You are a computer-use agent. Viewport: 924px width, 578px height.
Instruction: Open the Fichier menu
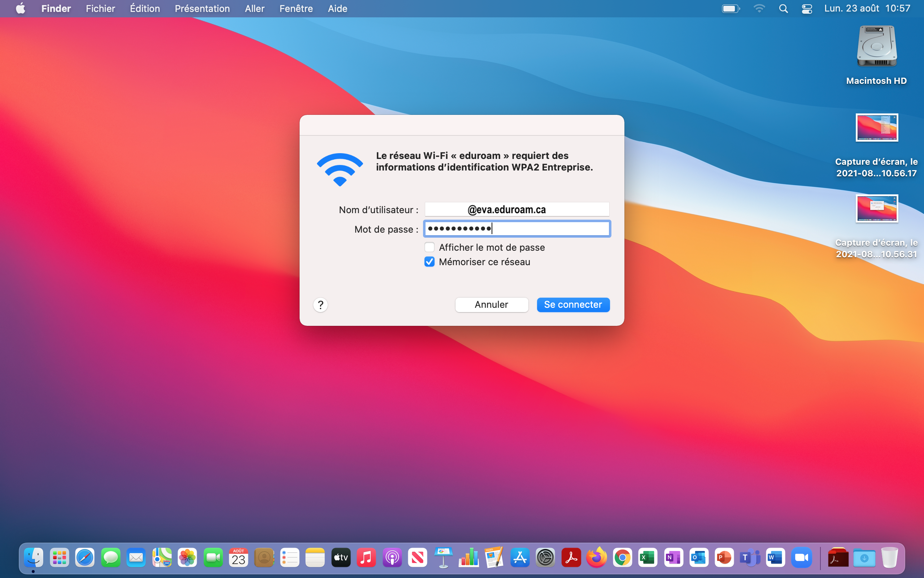(x=100, y=8)
